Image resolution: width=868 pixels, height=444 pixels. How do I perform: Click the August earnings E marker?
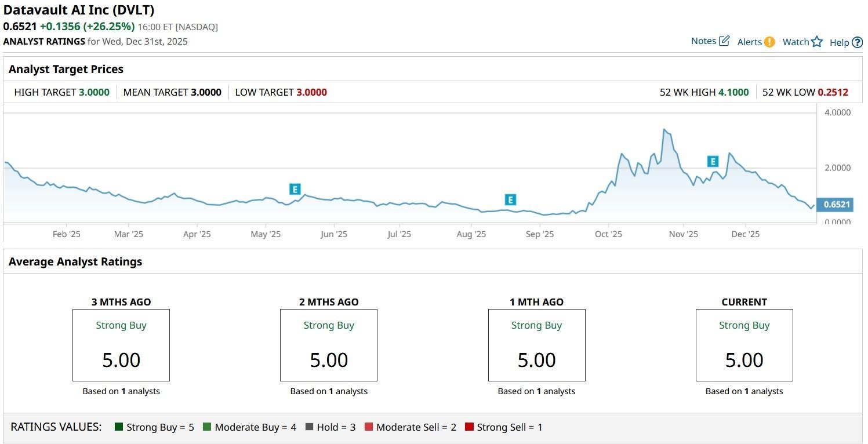510,200
